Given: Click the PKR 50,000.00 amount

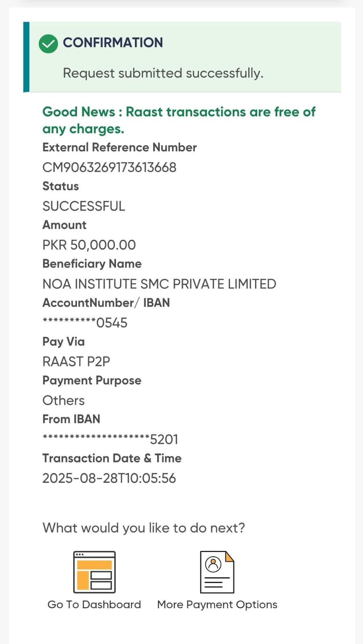Looking at the screenshot, I should 89,245.
